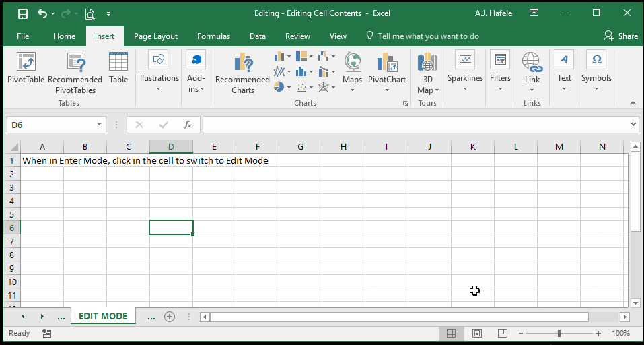644x345 pixels.
Task: Click the Enter checkmark in formula bar
Action: tap(164, 125)
